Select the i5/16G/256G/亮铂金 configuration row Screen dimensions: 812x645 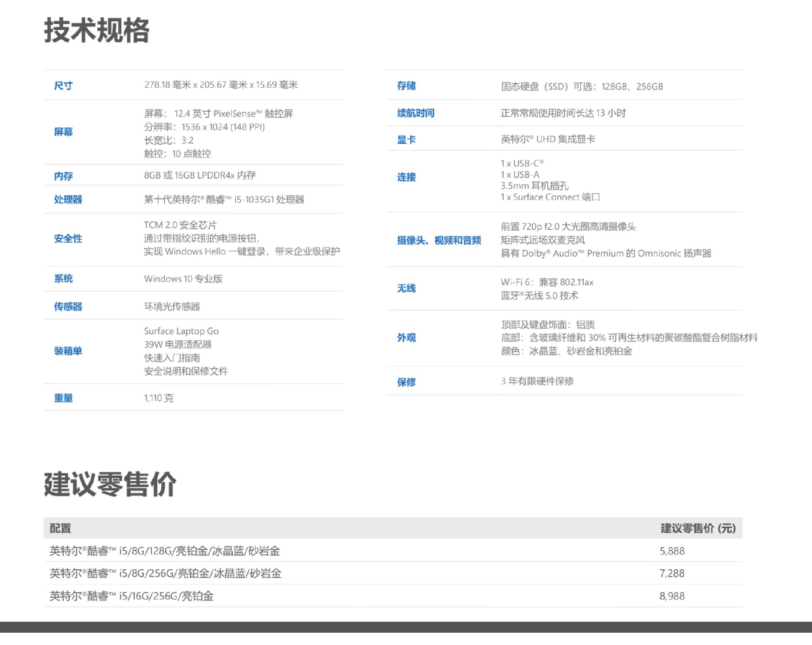[132, 596]
